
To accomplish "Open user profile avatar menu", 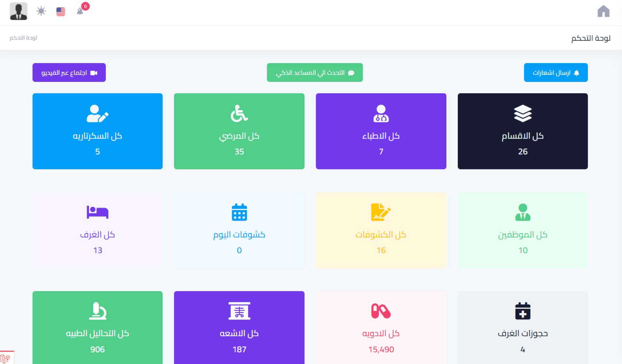I will 18,11.
